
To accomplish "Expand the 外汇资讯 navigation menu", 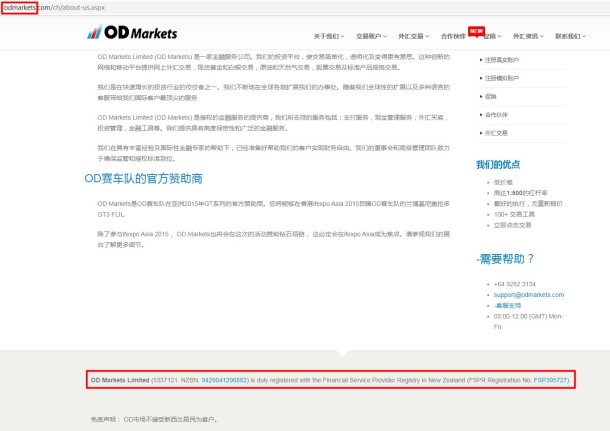I will point(528,36).
